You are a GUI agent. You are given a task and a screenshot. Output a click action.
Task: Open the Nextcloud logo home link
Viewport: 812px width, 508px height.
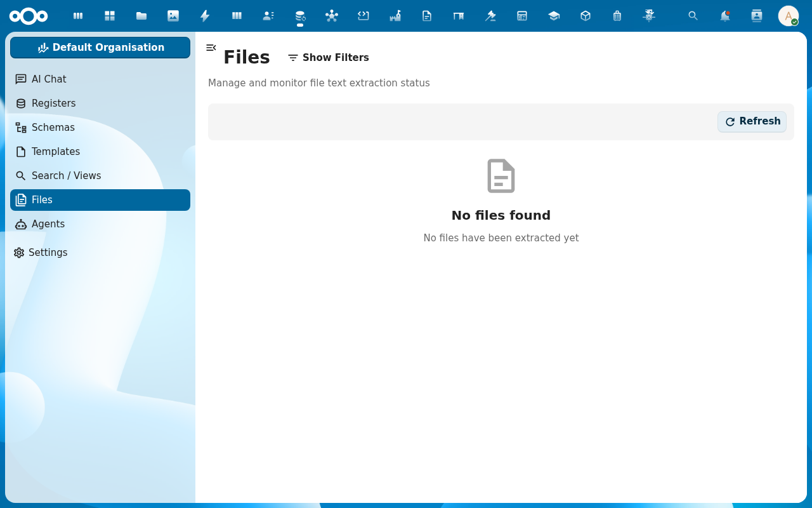(29, 16)
